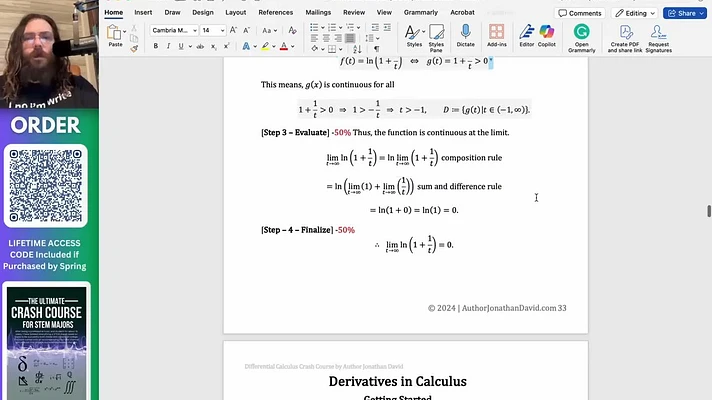Apply the yellow text highlight color

[265, 46]
